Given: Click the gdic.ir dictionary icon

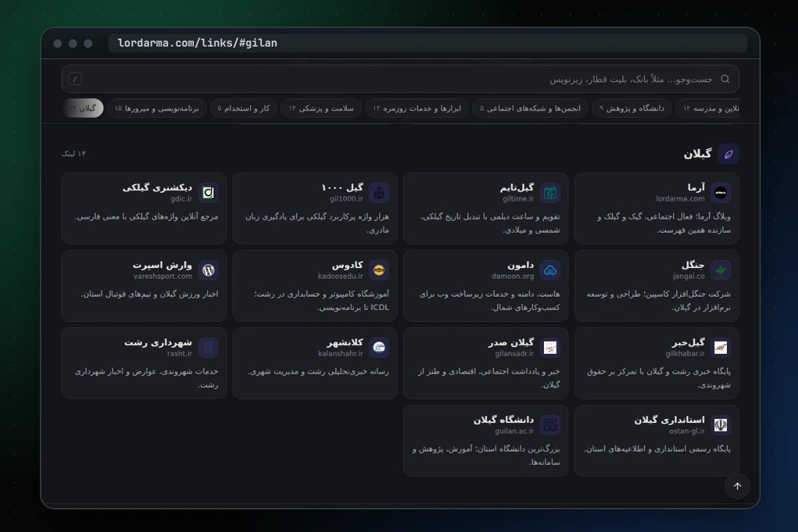Looking at the screenshot, I should [208, 193].
